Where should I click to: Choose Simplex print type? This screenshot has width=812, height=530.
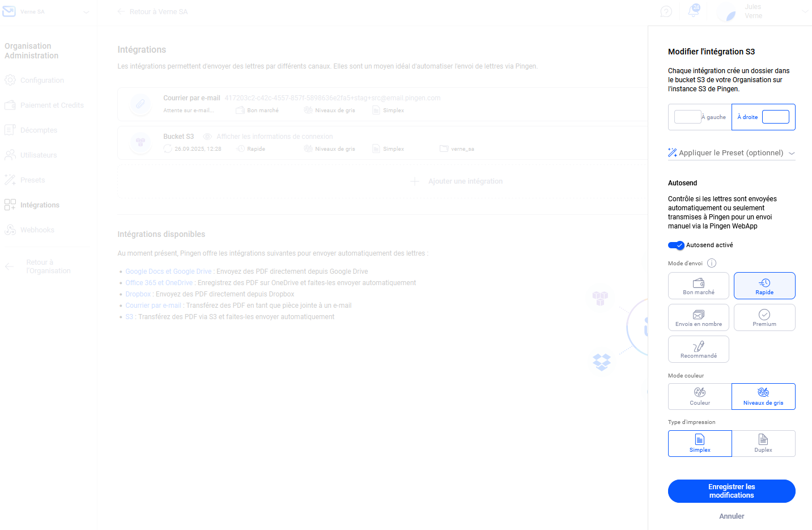coord(699,443)
